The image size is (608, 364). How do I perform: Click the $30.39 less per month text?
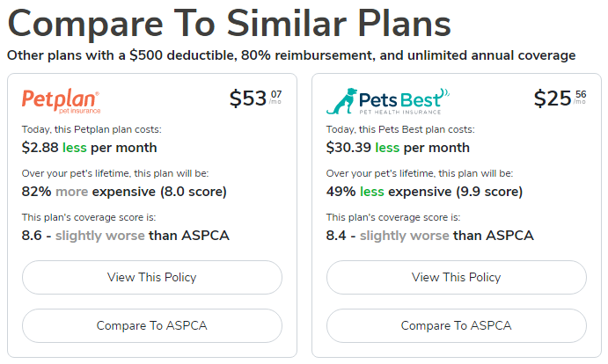pyautogui.click(x=398, y=147)
